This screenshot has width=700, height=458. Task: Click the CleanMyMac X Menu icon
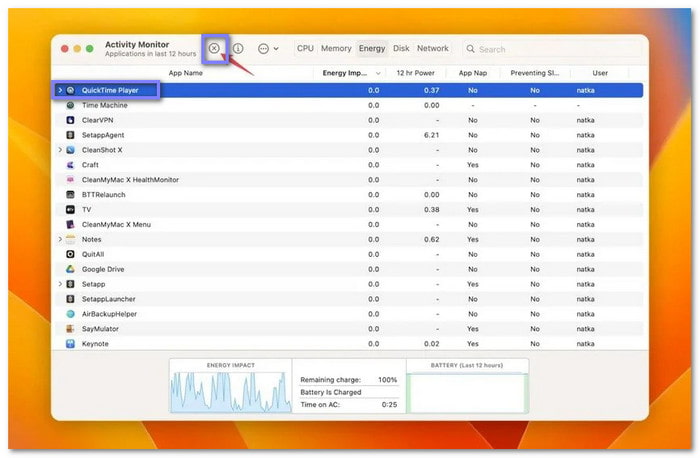(x=71, y=225)
